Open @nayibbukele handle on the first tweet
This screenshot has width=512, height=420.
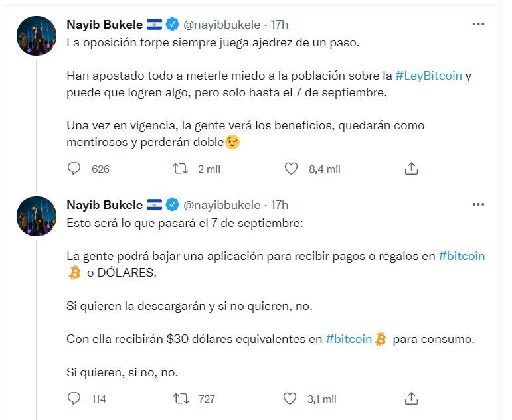tap(222, 25)
